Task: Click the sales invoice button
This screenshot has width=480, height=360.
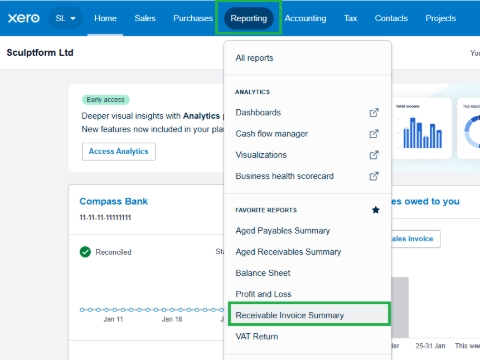Action: tap(416, 239)
